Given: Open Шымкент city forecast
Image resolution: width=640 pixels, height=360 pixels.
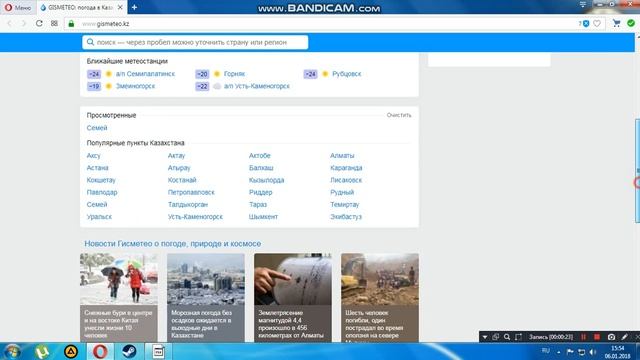Looking at the screenshot, I should [263, 217].
